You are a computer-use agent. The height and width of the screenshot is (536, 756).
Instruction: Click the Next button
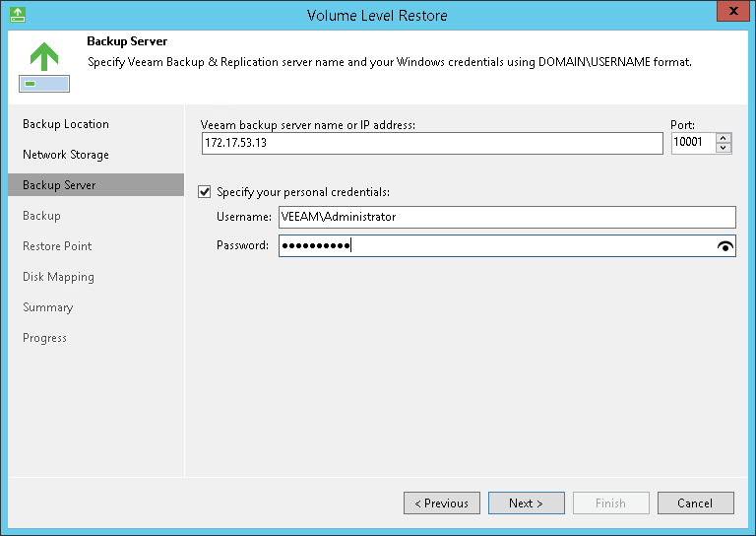[526, 503]
